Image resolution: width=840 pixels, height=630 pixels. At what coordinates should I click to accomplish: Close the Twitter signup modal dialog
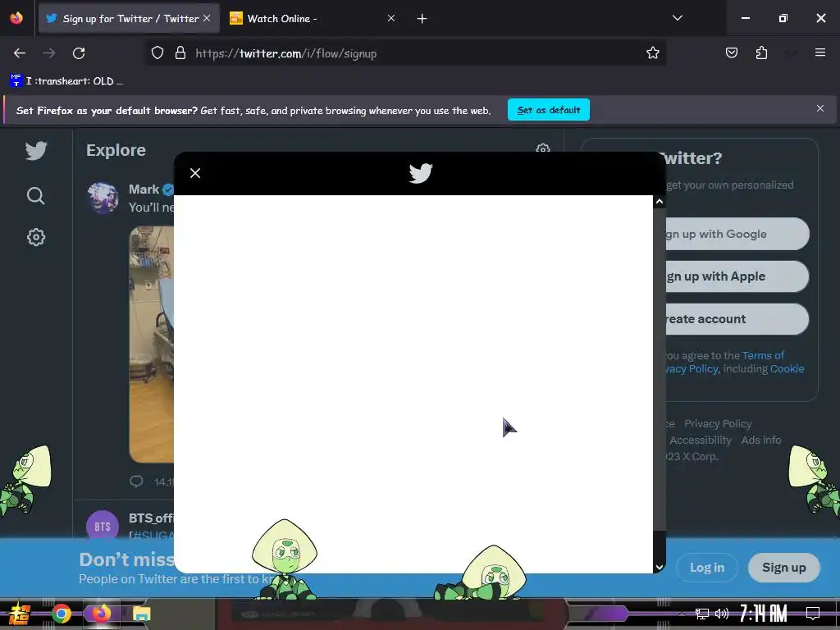(195, 173)
